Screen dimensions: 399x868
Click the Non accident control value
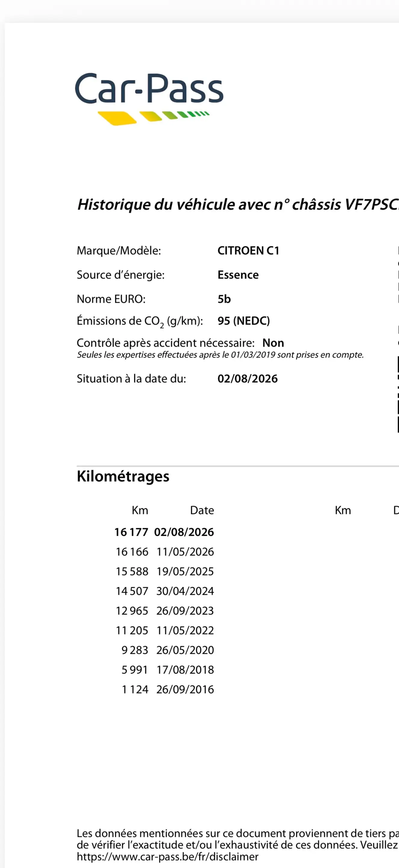[273, 343]
